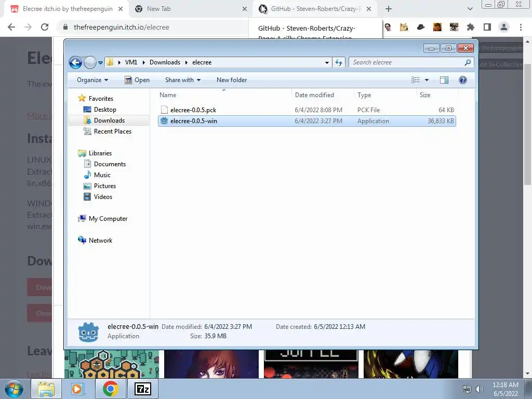Open the Chrome tab search dropdown

point(470,9)
